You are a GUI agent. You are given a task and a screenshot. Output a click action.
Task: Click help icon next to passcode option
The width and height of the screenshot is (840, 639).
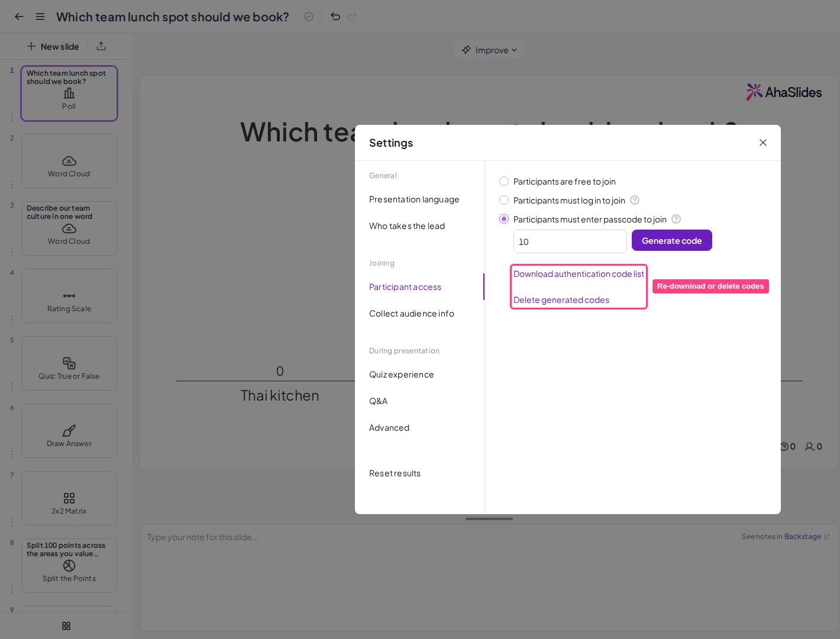676,219
